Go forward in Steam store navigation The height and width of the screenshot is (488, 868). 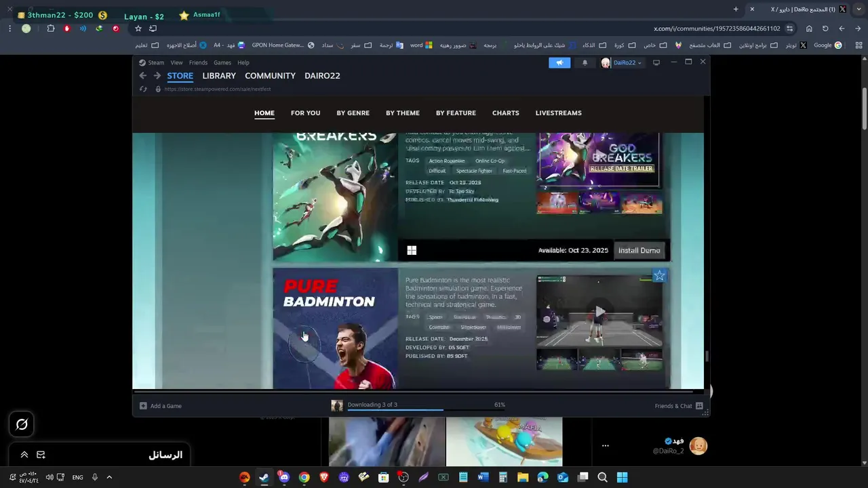(x=157, y=76)
